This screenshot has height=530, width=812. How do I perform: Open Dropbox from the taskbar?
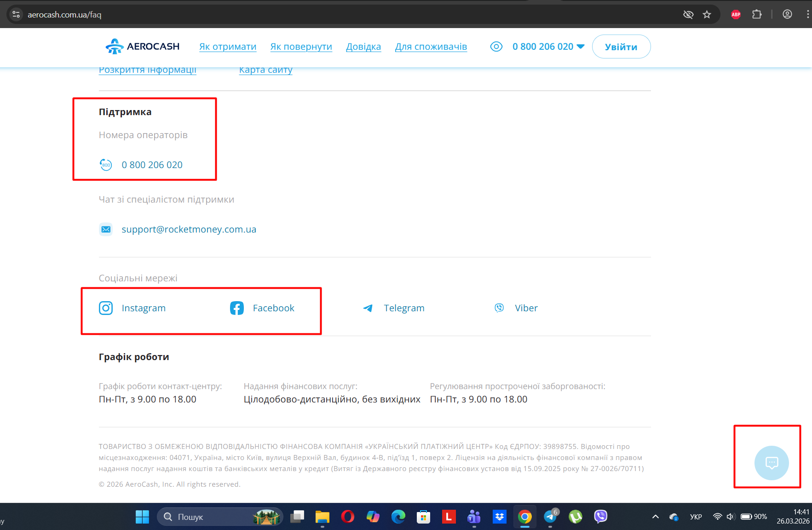(499, 517)
